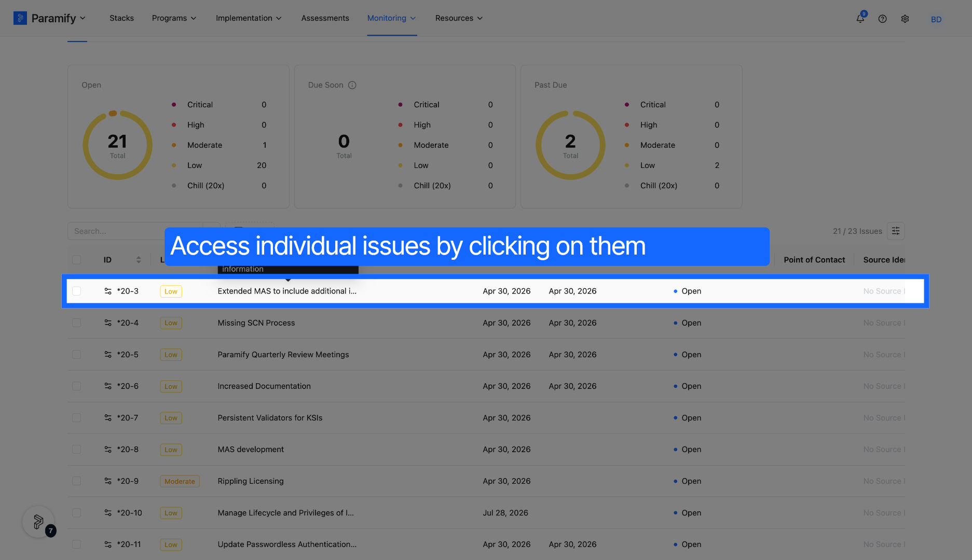The image size is (972, 560).
Task: Click the issue type icon for *20-11
Action: coord(108,544)
